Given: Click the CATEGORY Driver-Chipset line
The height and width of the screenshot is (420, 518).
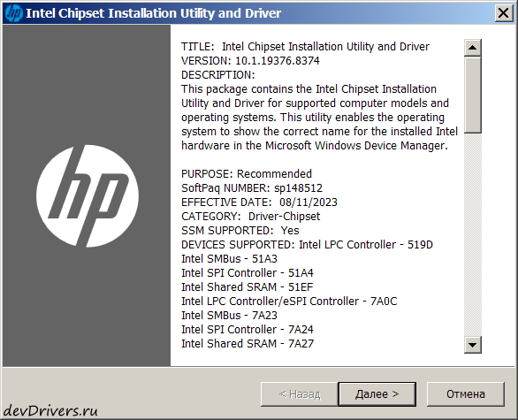Looking at the screenshot, I should click(251, 217).
